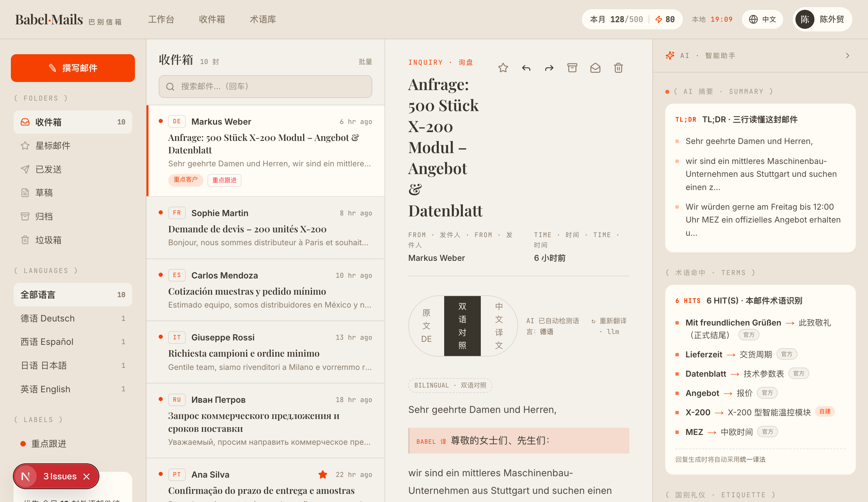868x502 pixels.
Task: Click the reply arrow icon
Action: point(526,68)
